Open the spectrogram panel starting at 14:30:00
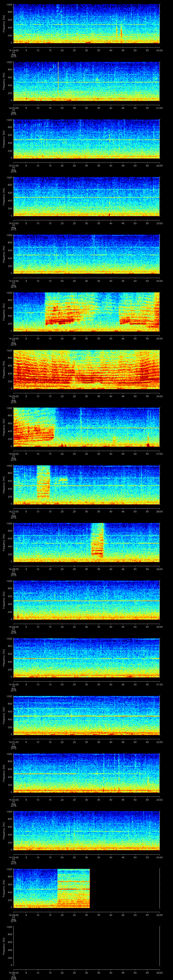Viewport: 173px width, 980px height. click(86, 658)
